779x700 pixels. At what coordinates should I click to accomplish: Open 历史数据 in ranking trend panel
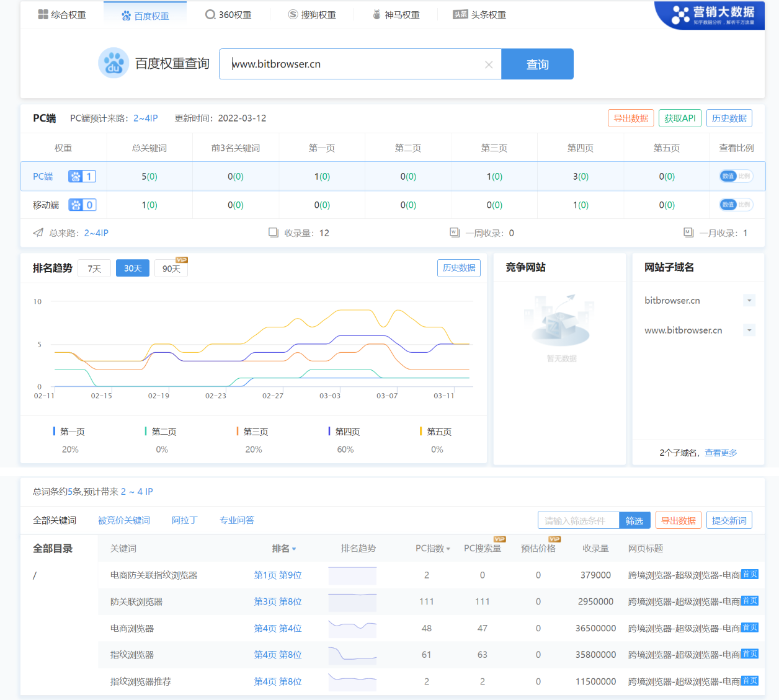pos(459,268)
